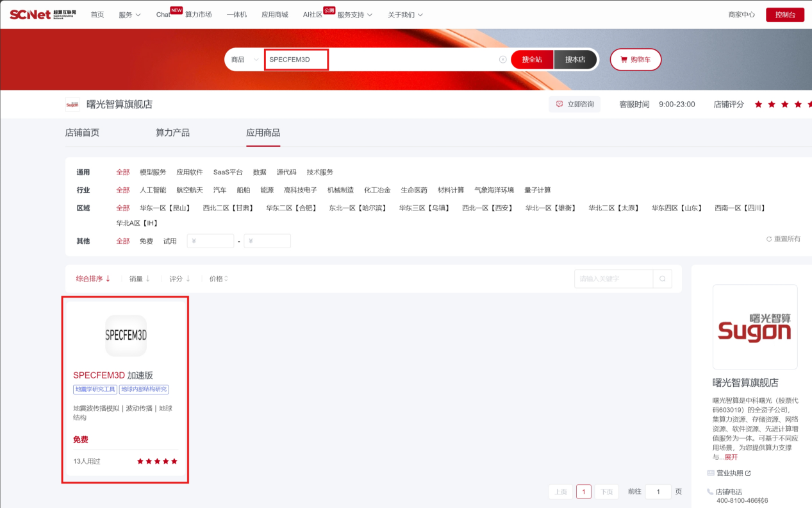Clear the search box with the X icon
The height and width of the screenshot is (508, 812).
[x=503, y=60]
